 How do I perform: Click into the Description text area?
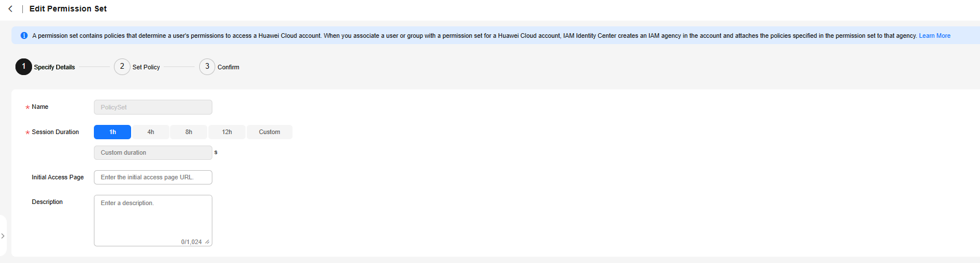point(153,221)
